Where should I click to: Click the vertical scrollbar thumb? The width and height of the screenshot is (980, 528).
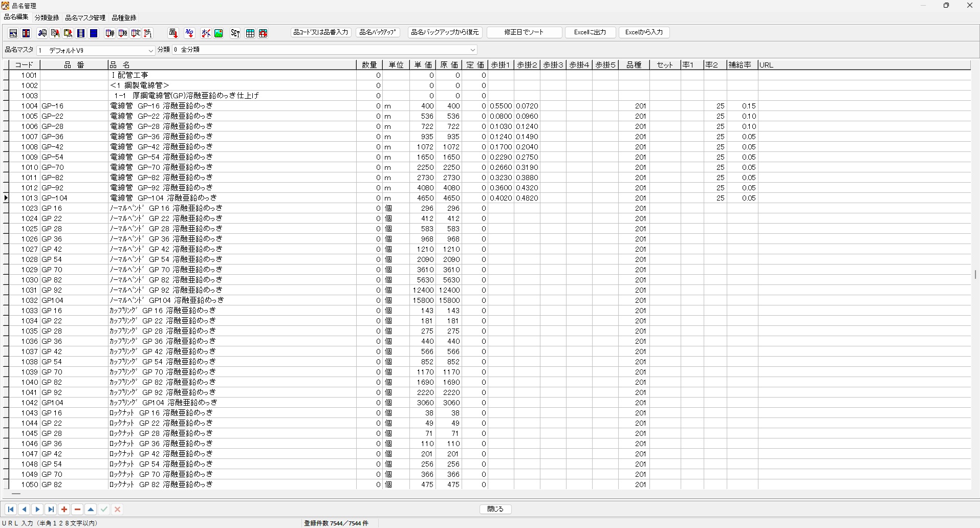click(x=975, y=274)
